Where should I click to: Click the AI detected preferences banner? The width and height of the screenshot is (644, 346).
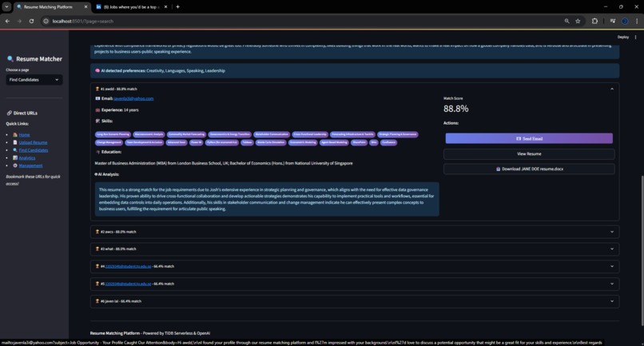(355, 70)
